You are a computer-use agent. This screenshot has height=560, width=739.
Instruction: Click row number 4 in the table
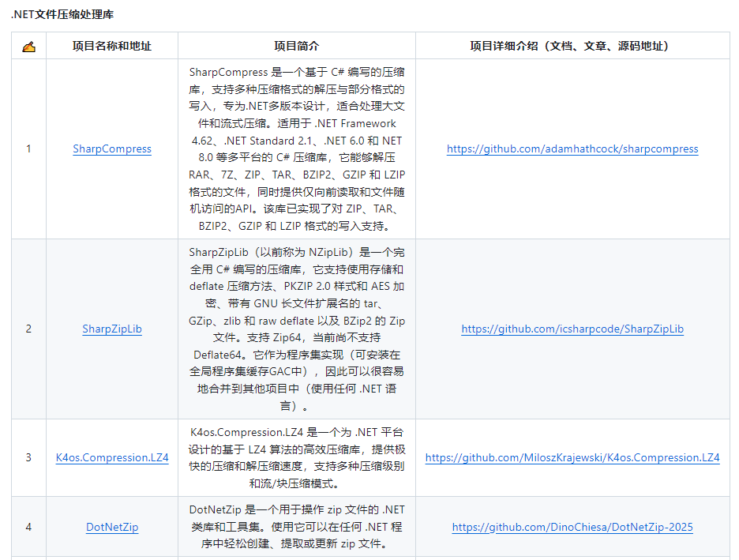coord(28,527)
